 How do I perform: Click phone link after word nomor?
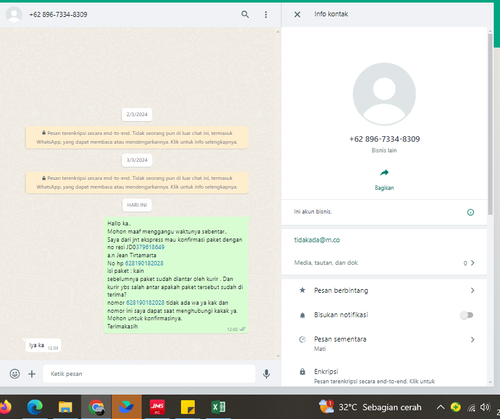point(145,303)
